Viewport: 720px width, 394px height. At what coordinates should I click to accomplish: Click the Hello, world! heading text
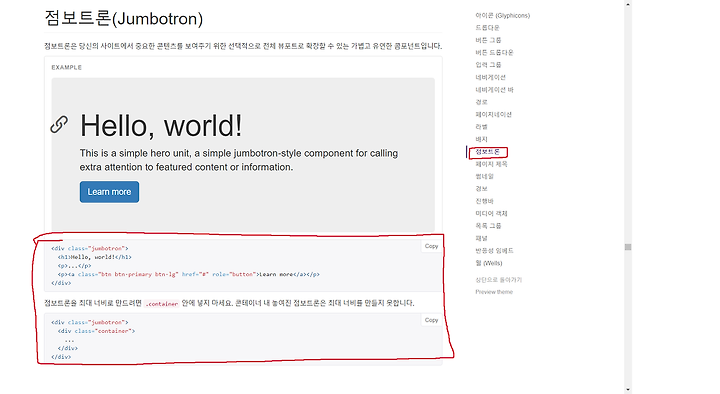[x=161, y=125]
